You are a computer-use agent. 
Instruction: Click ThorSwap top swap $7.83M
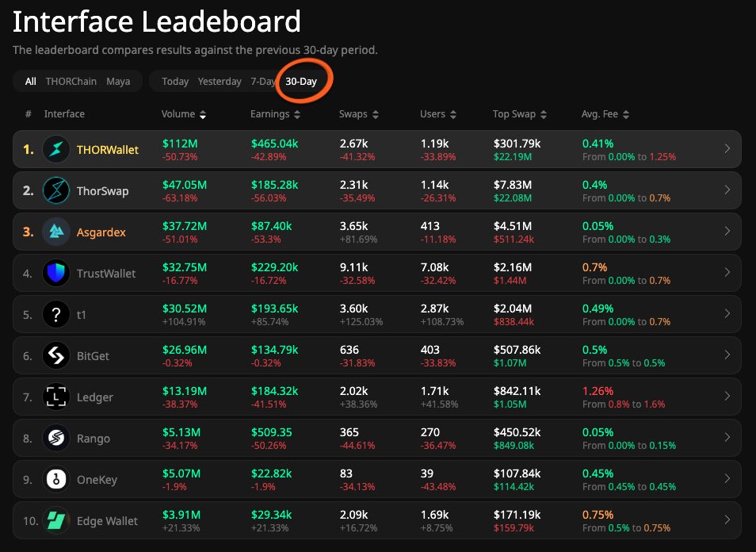click(x=513, y=185)
